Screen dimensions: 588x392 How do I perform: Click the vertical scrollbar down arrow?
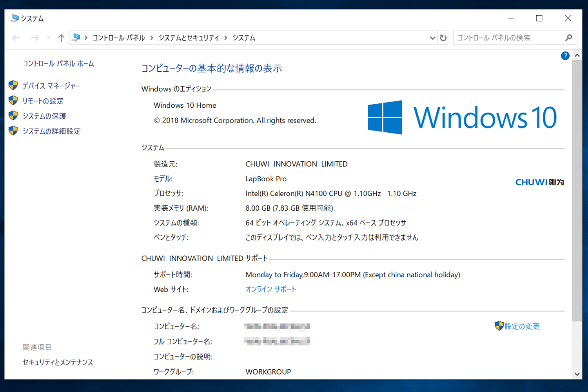(577, 374)
